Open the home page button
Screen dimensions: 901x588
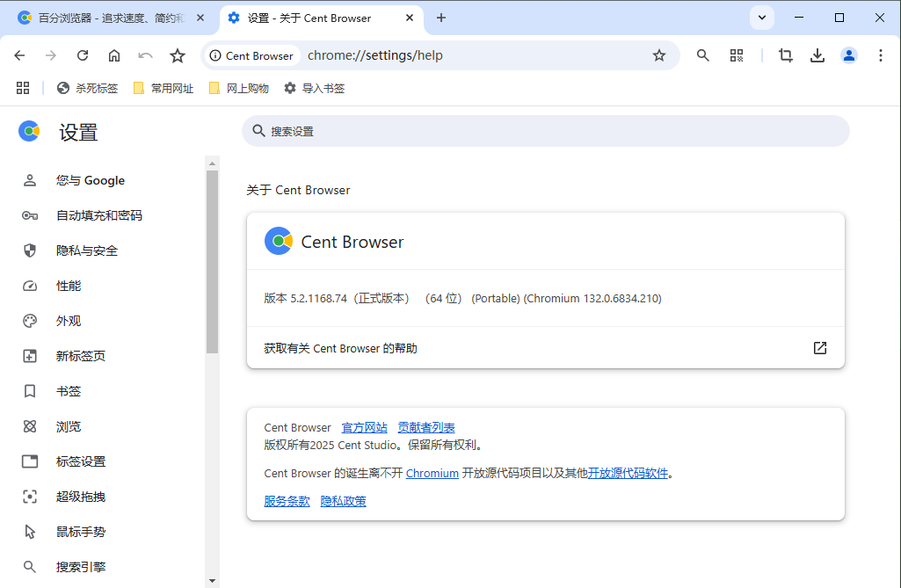(x=114, y=55)
